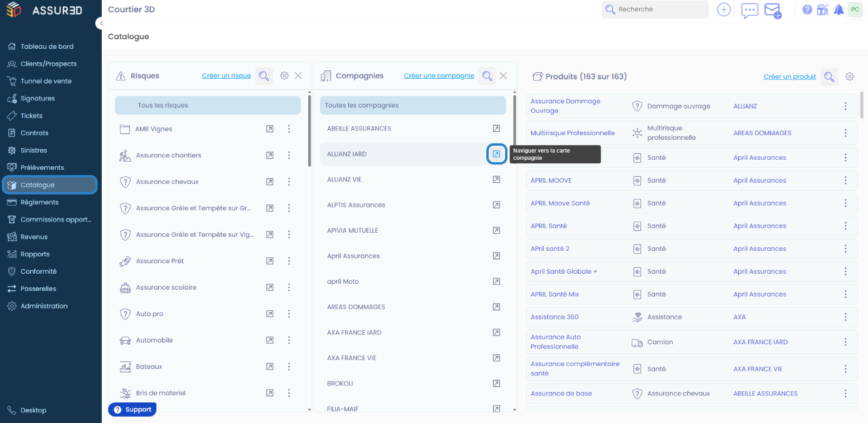Open Contrats menu item
Image resolution: width=868 pixels, height=423 pixels.
pyautogui.click(x=34, y=133)
